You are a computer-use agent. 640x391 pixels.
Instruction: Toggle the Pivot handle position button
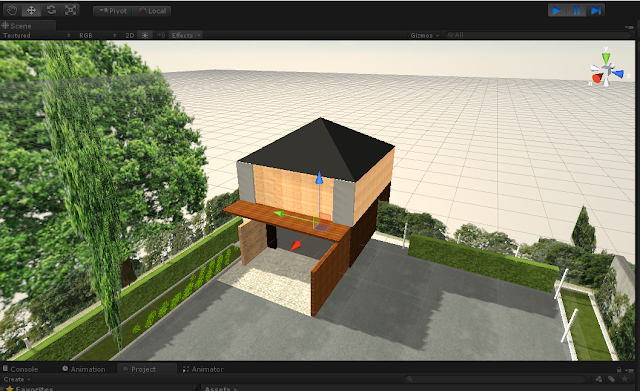coord(113,11)
